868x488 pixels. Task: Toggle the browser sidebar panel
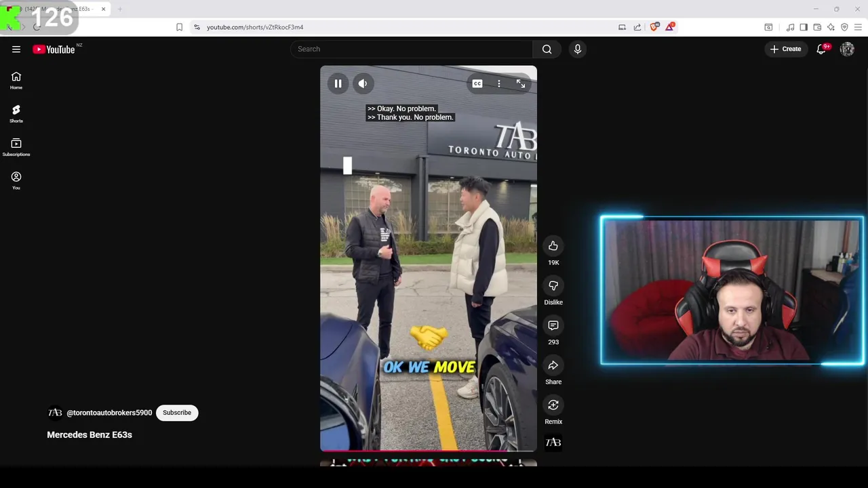(x=804, y=27)
